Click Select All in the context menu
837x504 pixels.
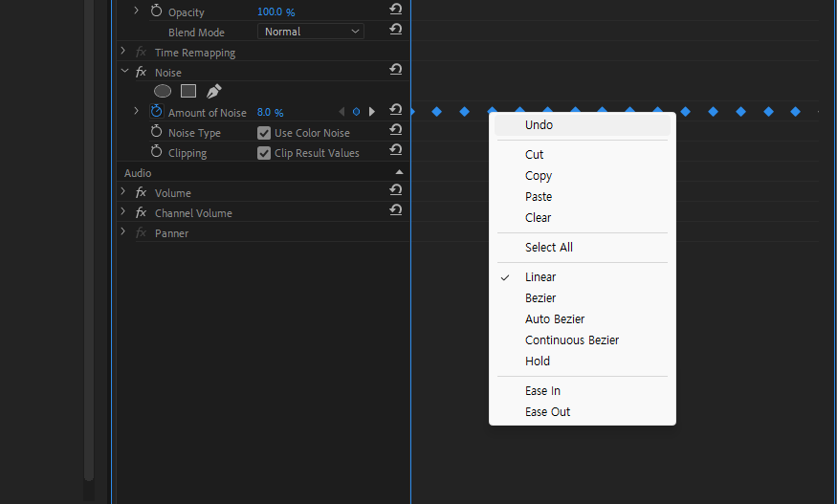pyautogui.click(x=549, y=248)
